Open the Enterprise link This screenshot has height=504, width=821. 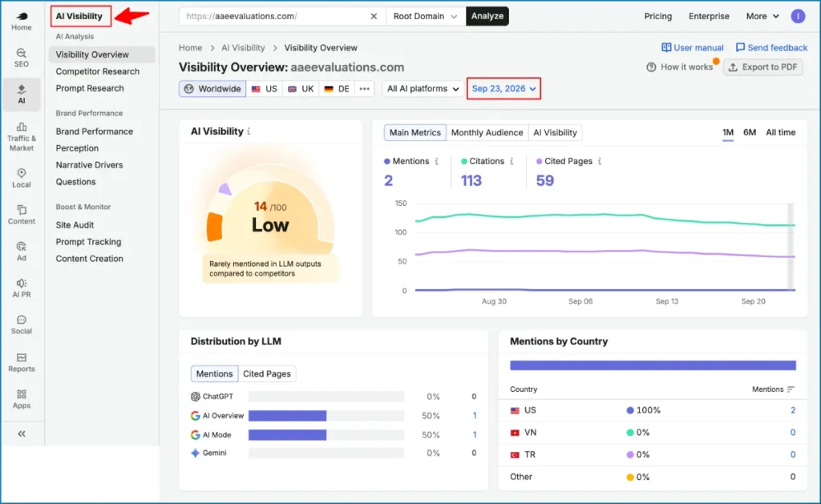709,16
